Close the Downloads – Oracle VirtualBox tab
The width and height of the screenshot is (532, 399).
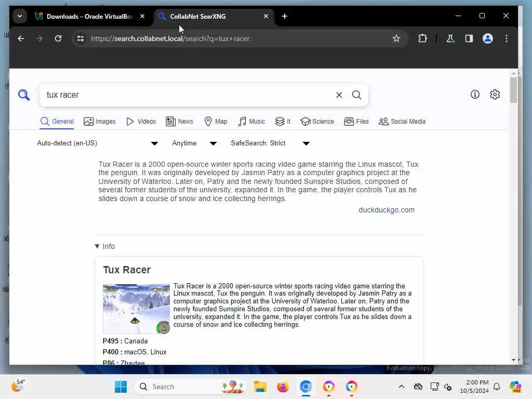142,16
